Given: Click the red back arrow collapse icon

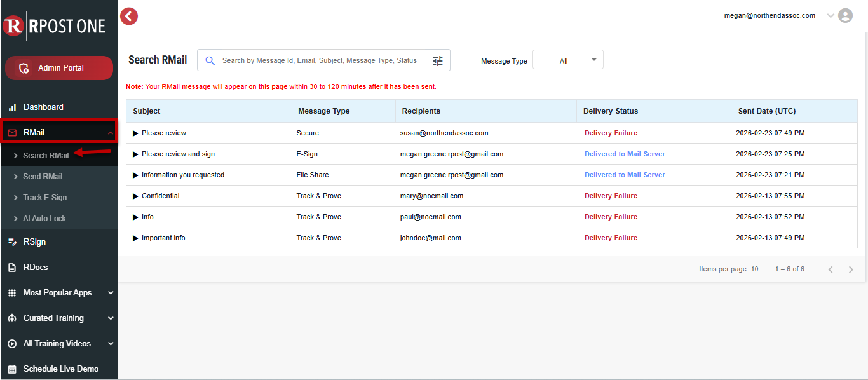Looking at the screenshot, I should [x=129, y=17].
